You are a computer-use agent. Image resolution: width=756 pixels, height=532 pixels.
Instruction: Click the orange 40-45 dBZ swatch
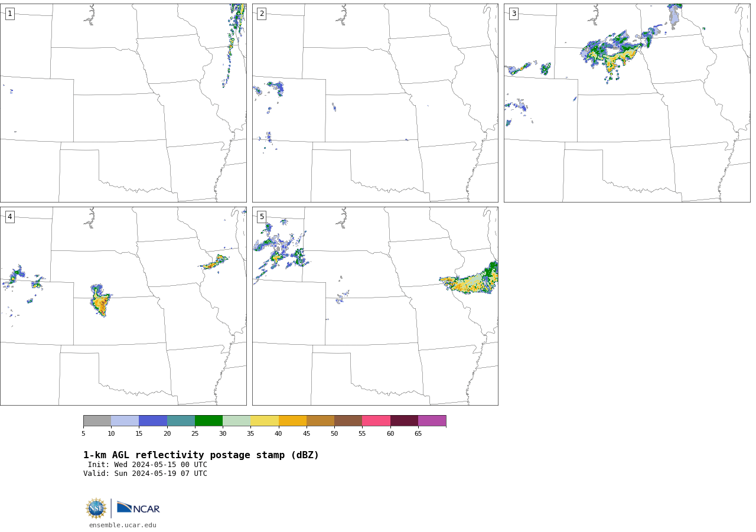pos(292,421)
